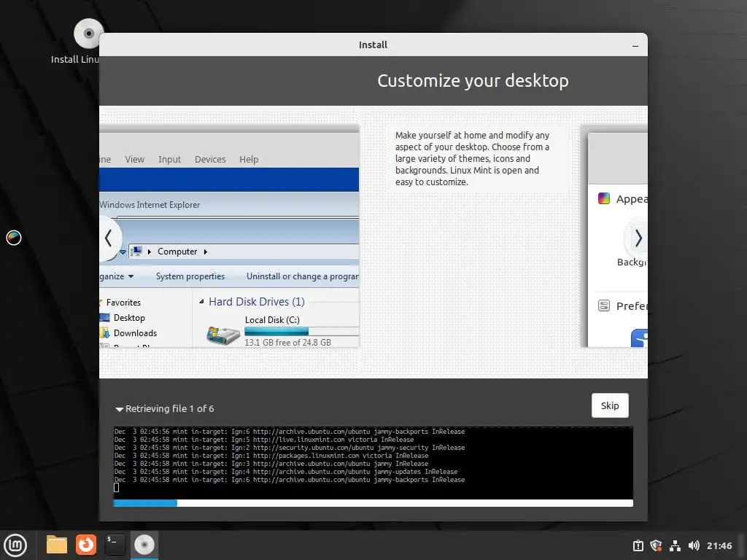Image resolution: width=747 pixels, height=560 pixels.
Task: Click the Skip button in the installer
Action: pos(610,405)
